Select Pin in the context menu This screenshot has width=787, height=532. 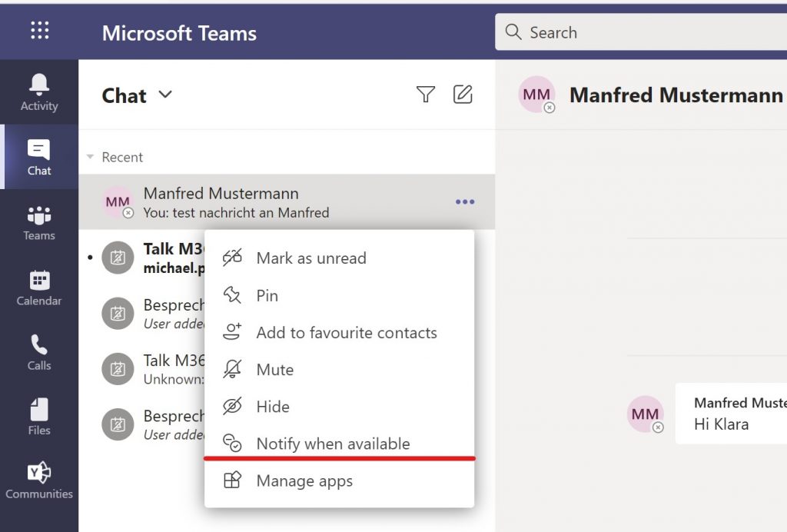tap(267, 296)
